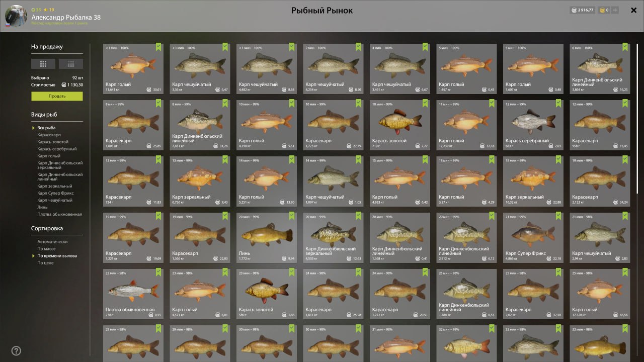Deselect Плотва обыкновенная fish checkbox
The height and width of the screenshot is (362, 644).
click(158, 272)
